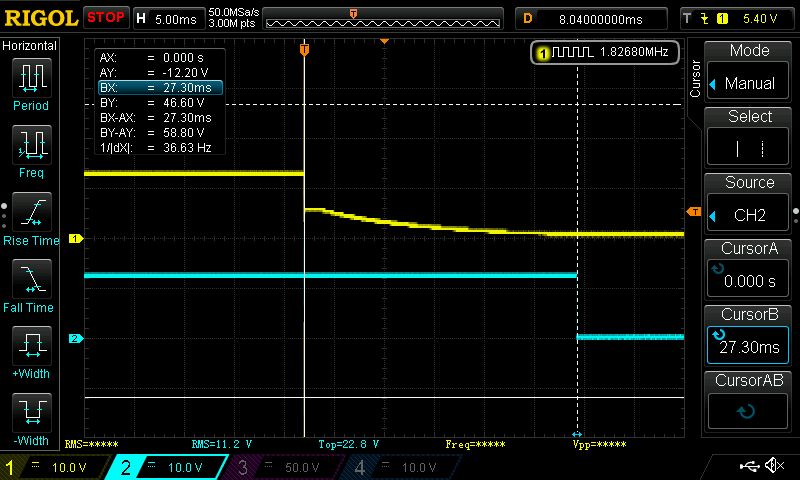Screen dimensions: 800x480
Task: Click the RMS=***** measurement
Action: tap(91, 444)
